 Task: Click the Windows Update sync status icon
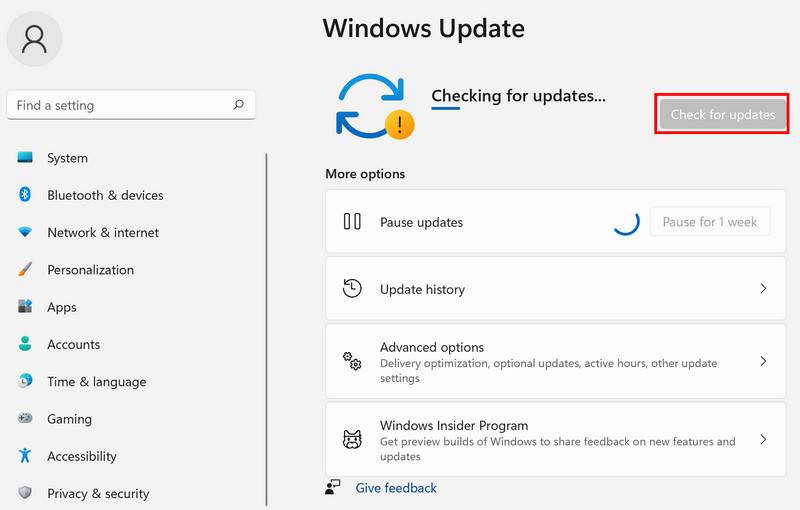375,107
